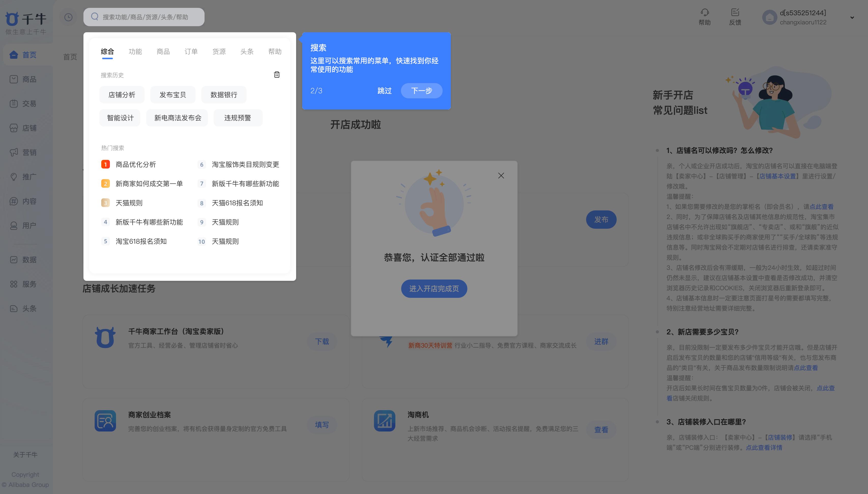The height and width of the screenshot is (494, 868).
Task: Click 跳过 to skip the guide
Action: pos(384,90)
